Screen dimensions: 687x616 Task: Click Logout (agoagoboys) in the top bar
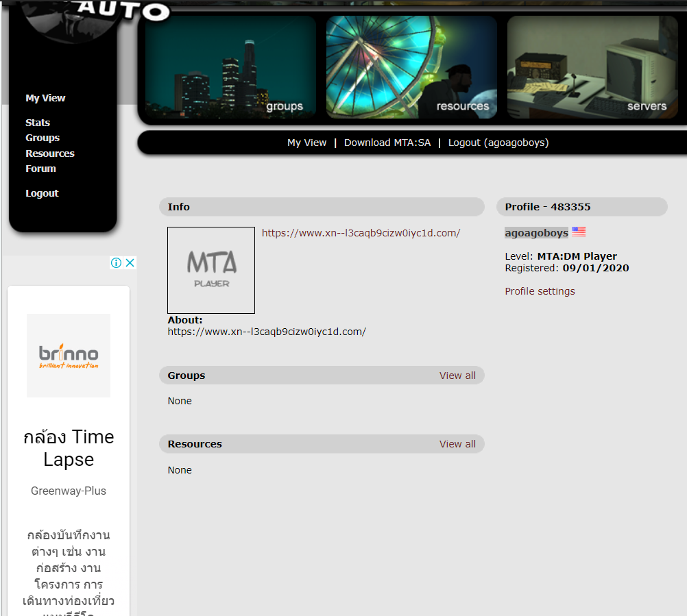coord(498,143)
